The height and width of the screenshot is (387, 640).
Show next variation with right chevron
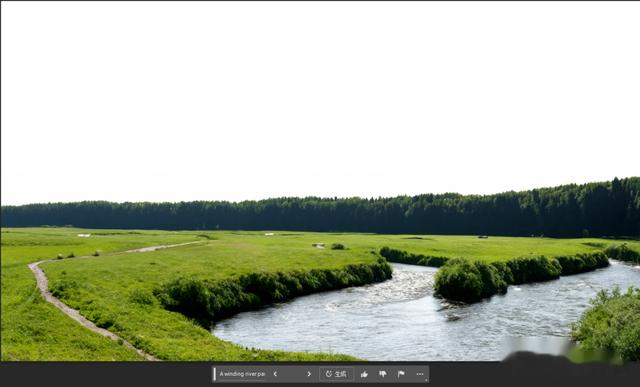[309, 374]
